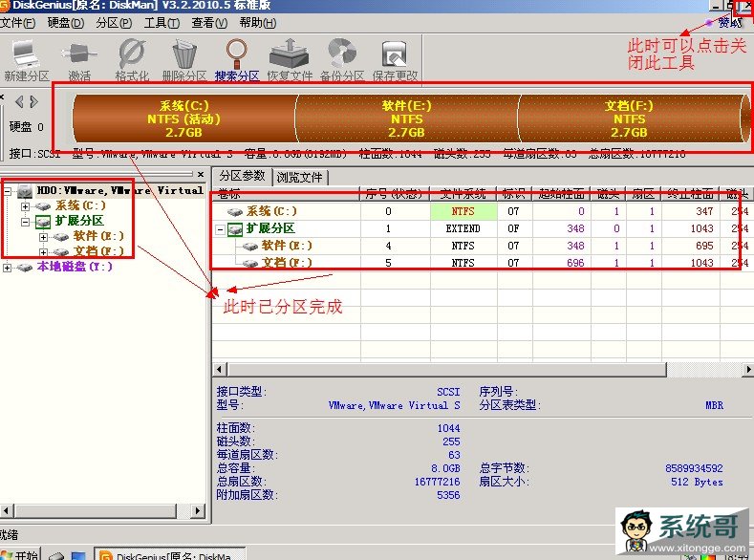Click the 扩展分区 icon in tree
754x560 pixels.
[43, 222]
